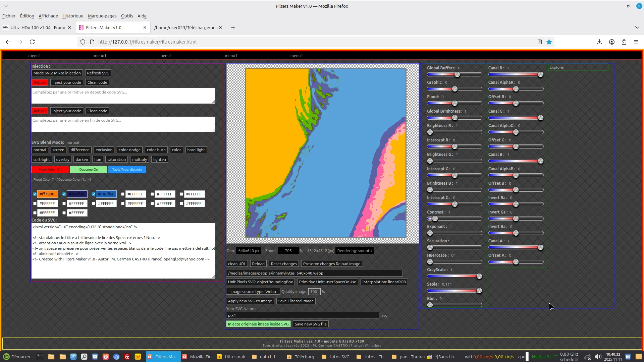Open the Firefox hamburger application menu
The image size is (644, 362).
(x=636, y=42)
